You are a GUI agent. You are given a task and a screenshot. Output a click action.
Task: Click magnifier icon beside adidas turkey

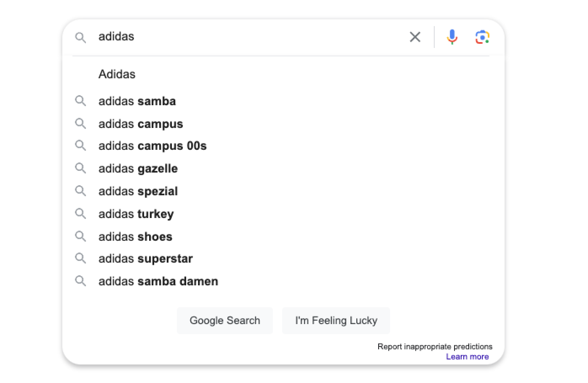[80, 214]
